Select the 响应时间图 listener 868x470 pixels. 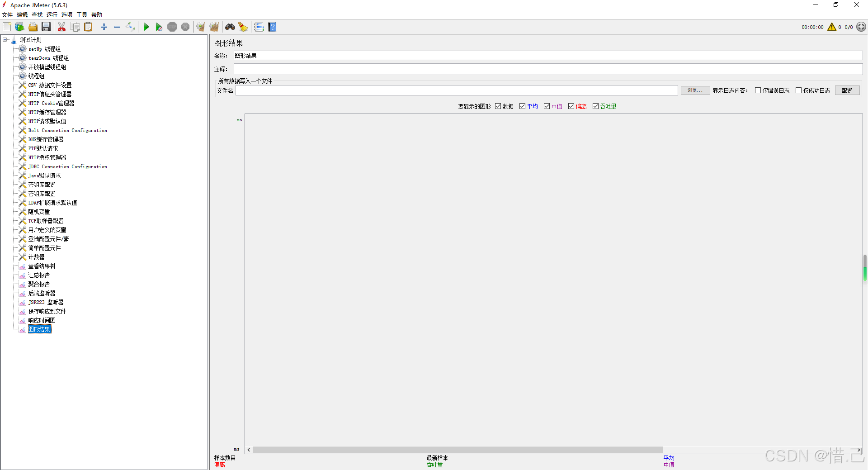(42, 320)
